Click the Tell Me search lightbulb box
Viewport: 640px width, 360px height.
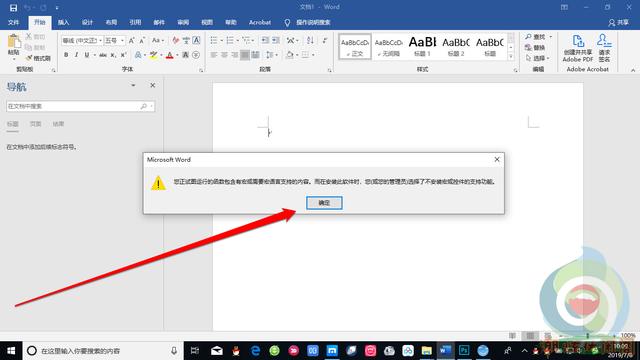coord(308,22)
